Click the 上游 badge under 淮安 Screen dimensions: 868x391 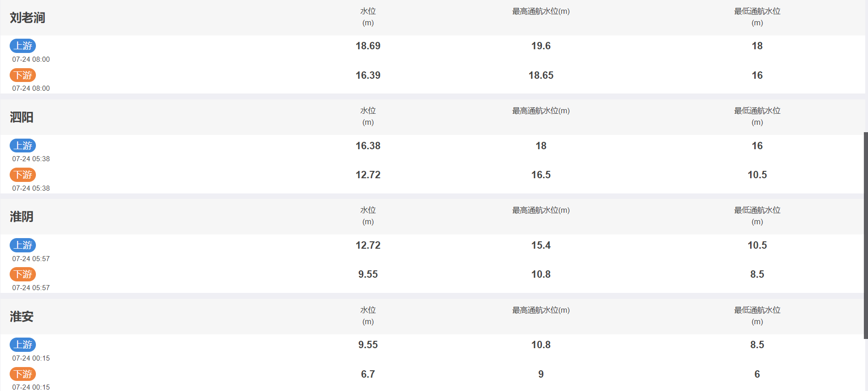(x=23, y=344)
